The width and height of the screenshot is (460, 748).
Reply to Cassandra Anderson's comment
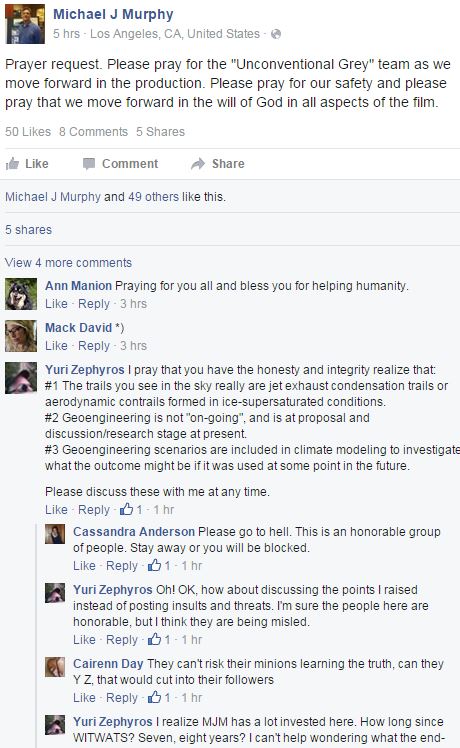pyautogui.click(x=122, y=566)
